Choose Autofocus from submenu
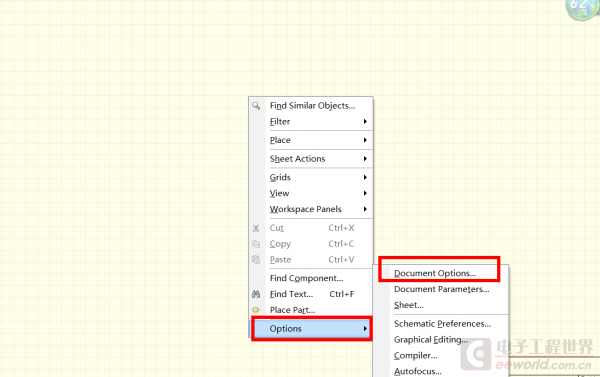Screen dimensions: 600x377 pyautogui.click(x=441, y=371)
